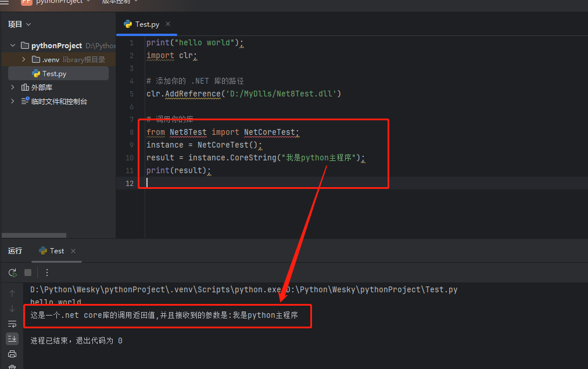Open the pythonProject project dropdown
Image resolution: width=588 pixels, height=369 pixels.
pos(57,2)
